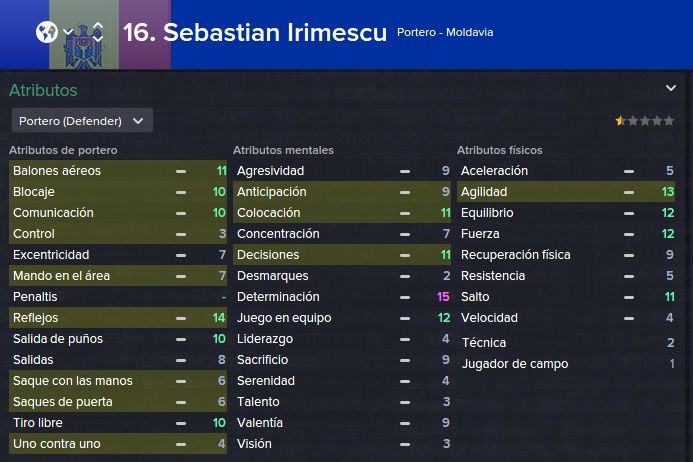Image resolution: width=693 pixels, height=462 pixels.
Task: Collapse the Atributos panel chevron
Action: (670, 88)
